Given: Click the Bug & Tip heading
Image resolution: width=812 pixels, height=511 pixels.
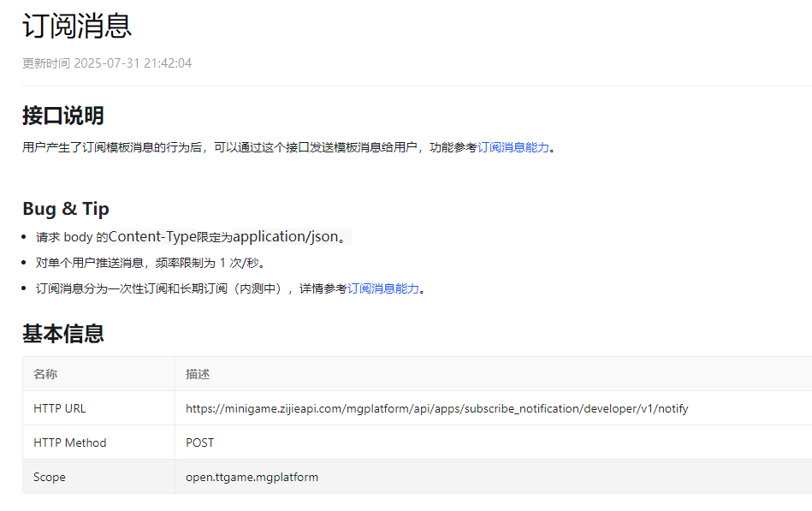Looking at the screenshot, I should (66, 209).
